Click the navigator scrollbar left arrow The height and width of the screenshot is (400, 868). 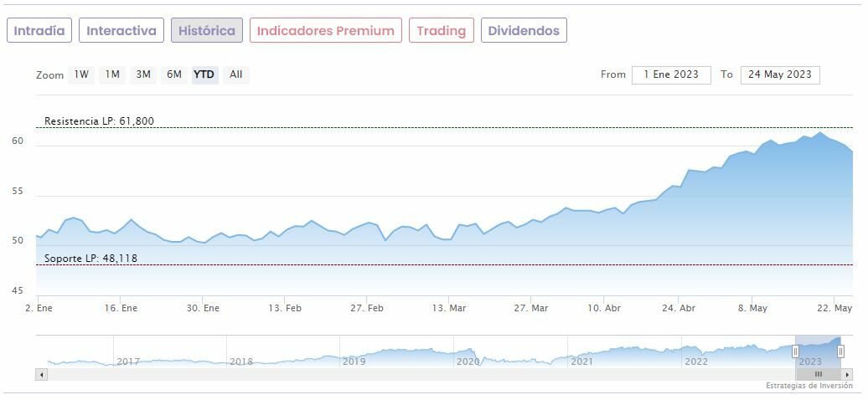click(x=41, y=374)
